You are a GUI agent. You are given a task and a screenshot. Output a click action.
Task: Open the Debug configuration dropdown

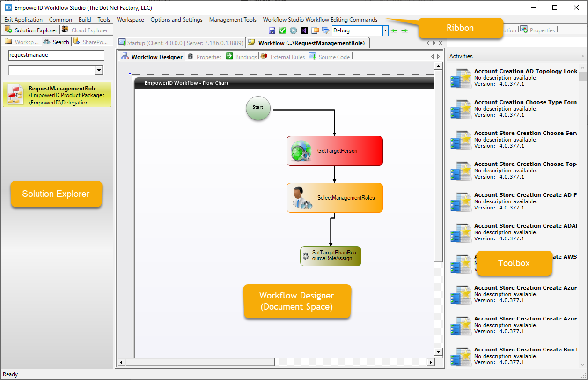(x=385, y=30)
